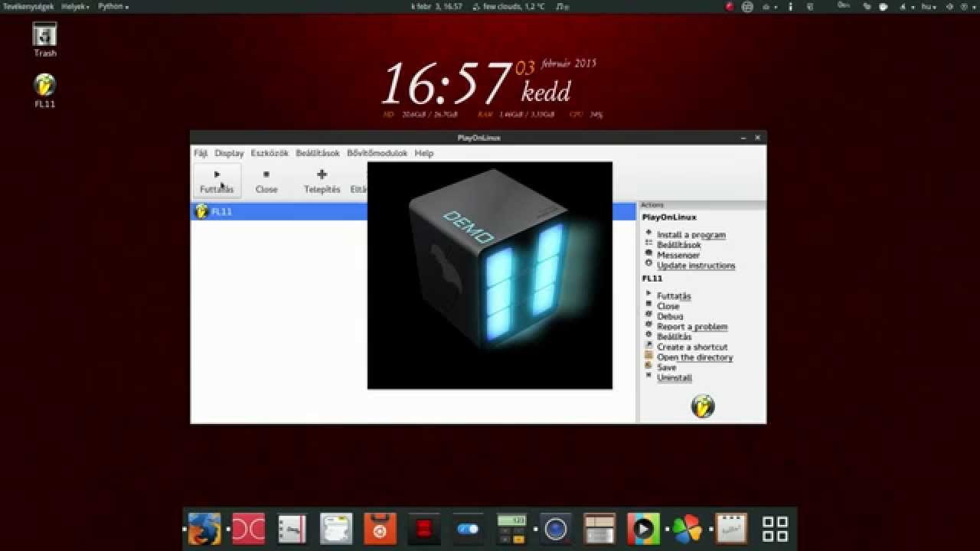
Task: Open the address book notebook dock icon
Action: (292, 529)
